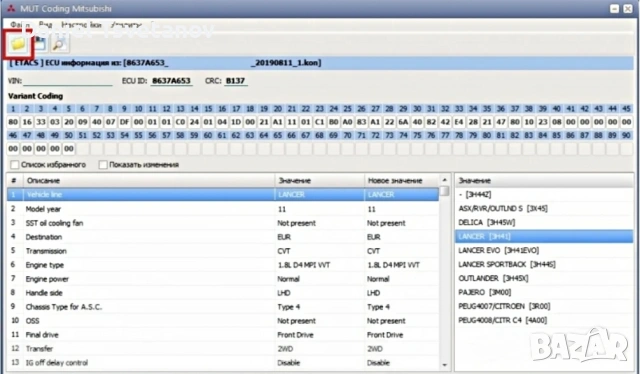Select the Transfer row

coord(223,349)
